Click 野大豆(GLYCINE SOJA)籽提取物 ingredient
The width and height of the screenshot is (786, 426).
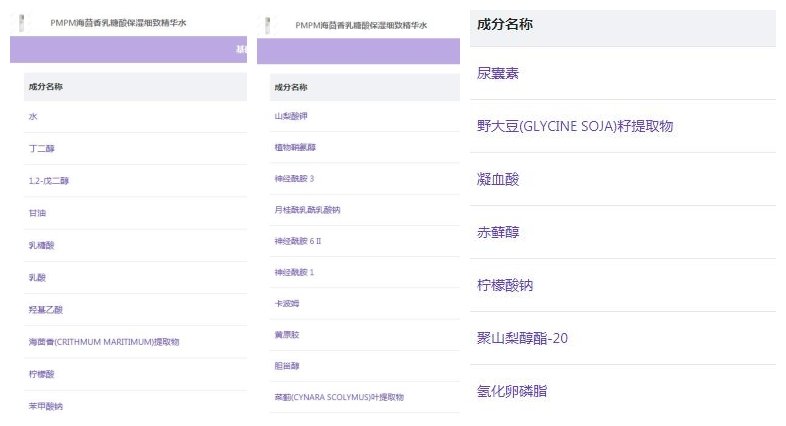click(x=575, y=126)
